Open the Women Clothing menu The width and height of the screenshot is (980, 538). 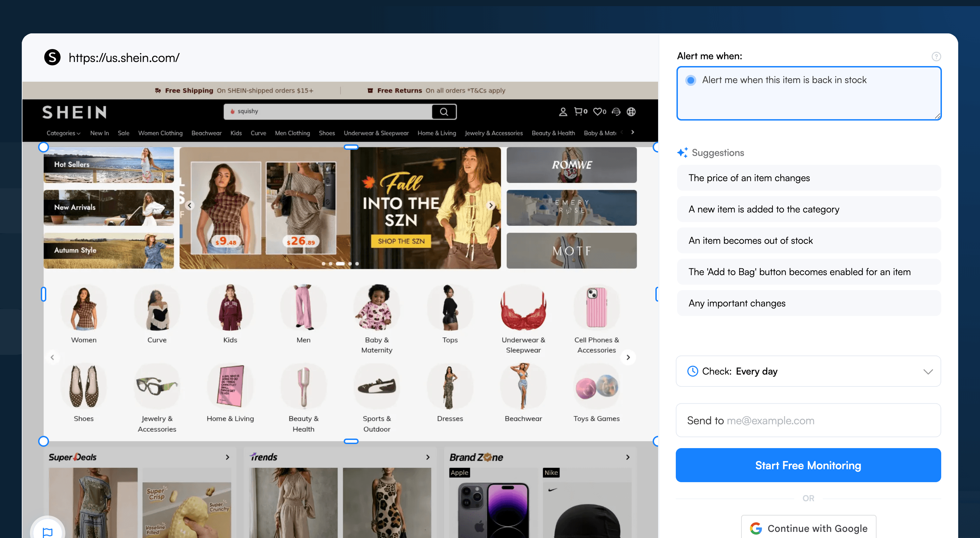coord(160,133)
